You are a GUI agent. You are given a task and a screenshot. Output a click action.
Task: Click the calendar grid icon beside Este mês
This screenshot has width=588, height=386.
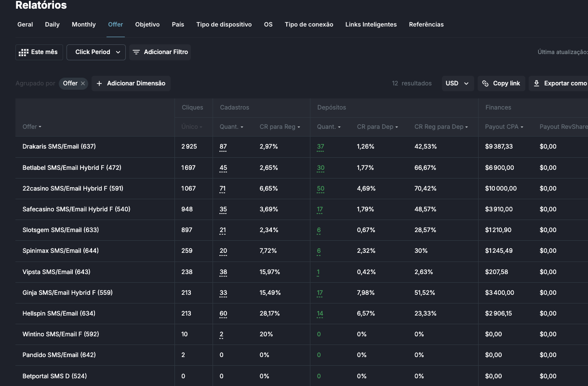point(24,52)
